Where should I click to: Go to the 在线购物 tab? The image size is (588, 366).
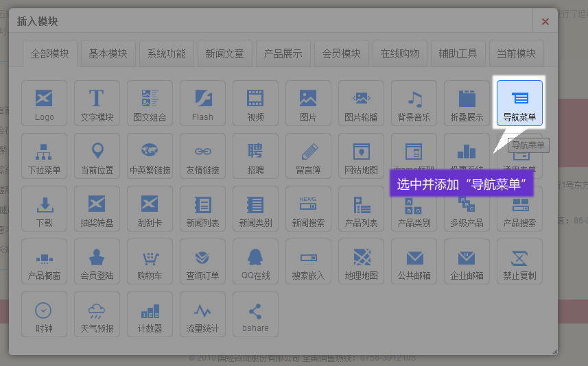pyautogui.click(x=399, y=53)
